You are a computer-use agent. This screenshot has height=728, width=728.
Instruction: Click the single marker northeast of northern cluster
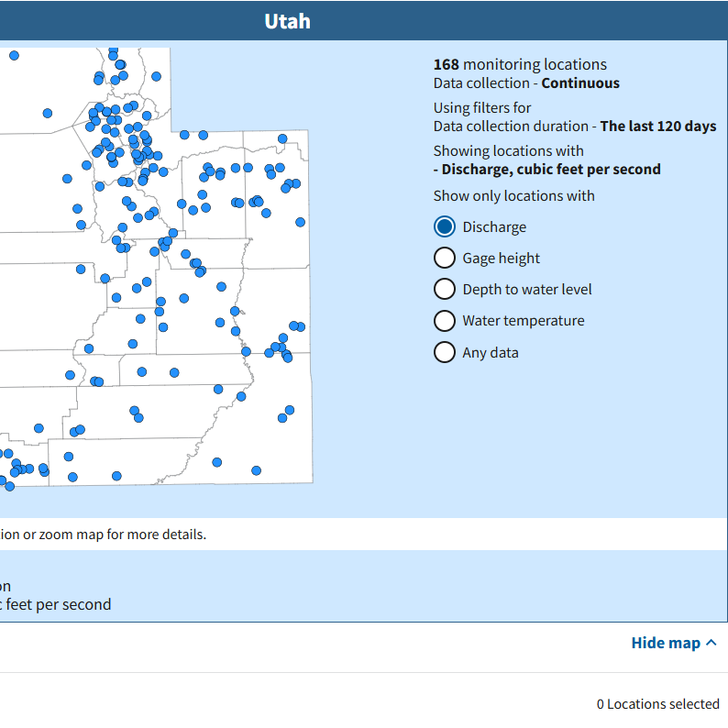click(157, 76)
